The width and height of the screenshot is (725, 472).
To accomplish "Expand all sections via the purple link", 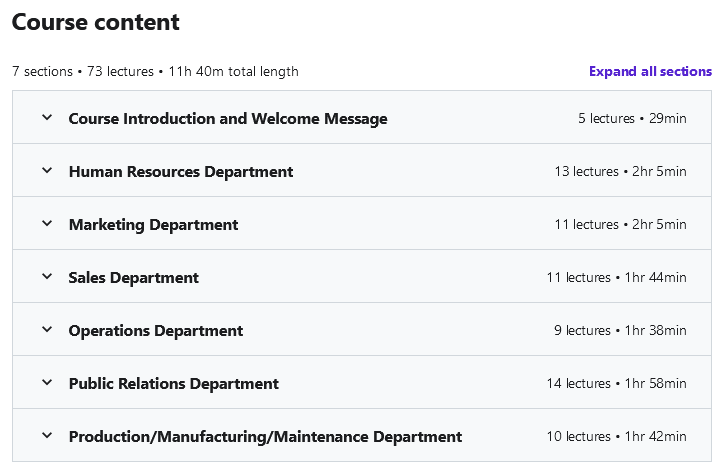I will pos(650,71).
